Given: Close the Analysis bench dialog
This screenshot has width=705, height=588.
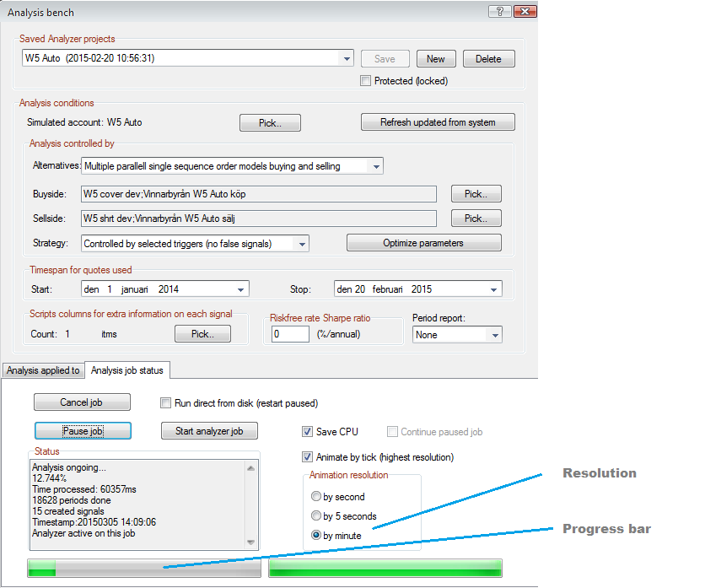Looking at the screenshot, I should (x=525, y=12).
